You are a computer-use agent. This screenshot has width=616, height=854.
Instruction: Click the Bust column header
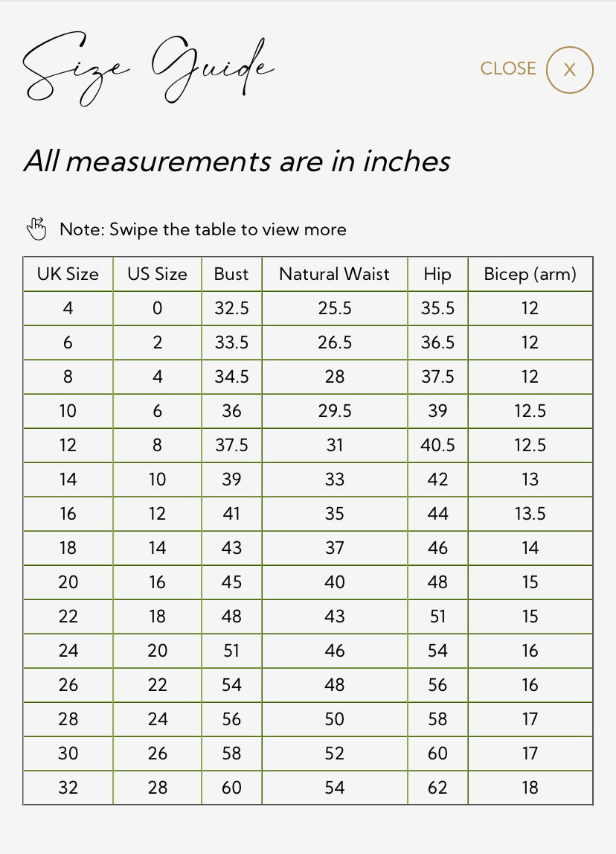231,274
